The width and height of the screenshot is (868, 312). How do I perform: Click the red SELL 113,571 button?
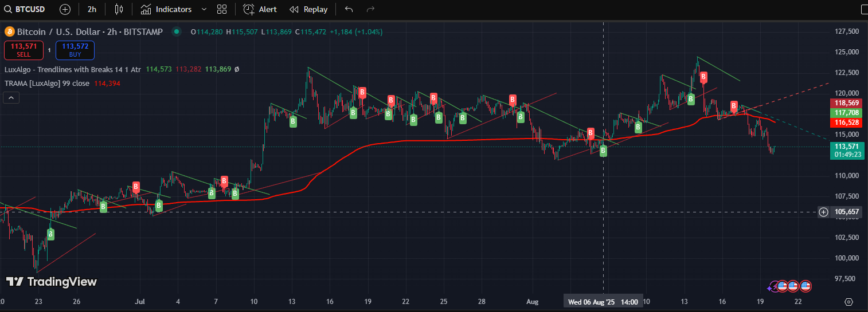pyautogui.click(x=24, y=50)
